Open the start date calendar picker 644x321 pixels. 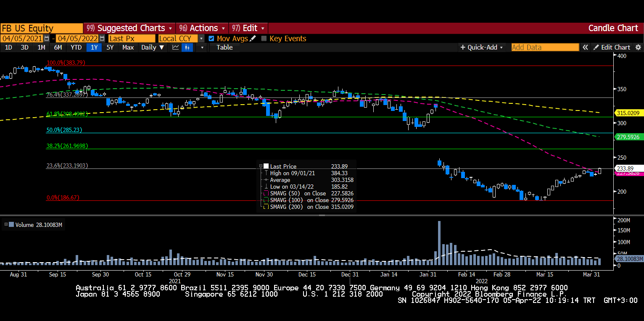pos(46,38)
